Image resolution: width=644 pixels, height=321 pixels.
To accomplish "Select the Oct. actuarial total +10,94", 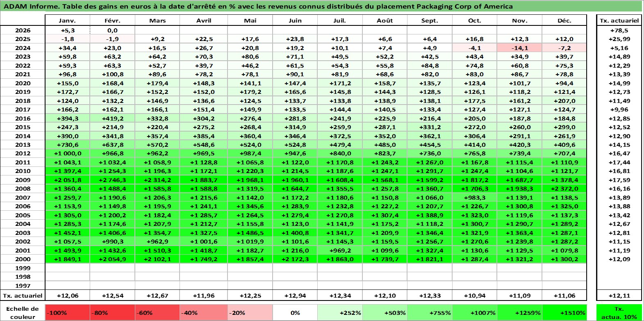I will pyautogui.click(x=475, y=296).
